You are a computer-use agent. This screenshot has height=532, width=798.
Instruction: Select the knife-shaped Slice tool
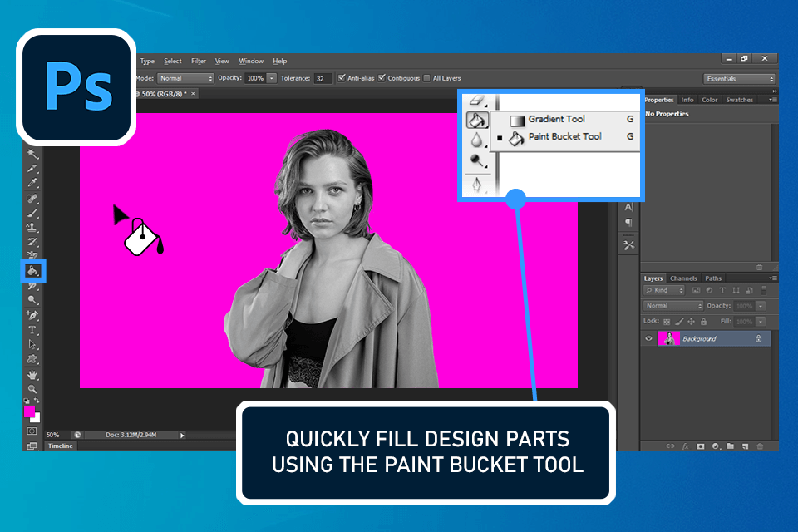(x=32, y=168)
